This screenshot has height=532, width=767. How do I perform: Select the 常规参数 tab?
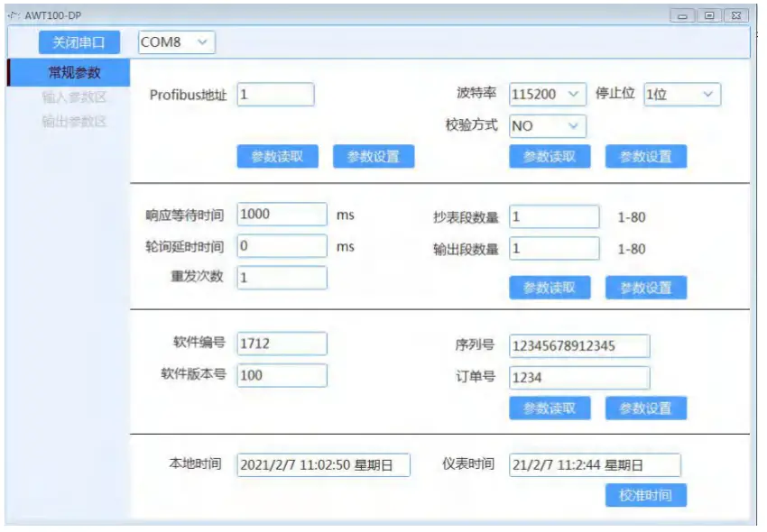pos(69,72)
